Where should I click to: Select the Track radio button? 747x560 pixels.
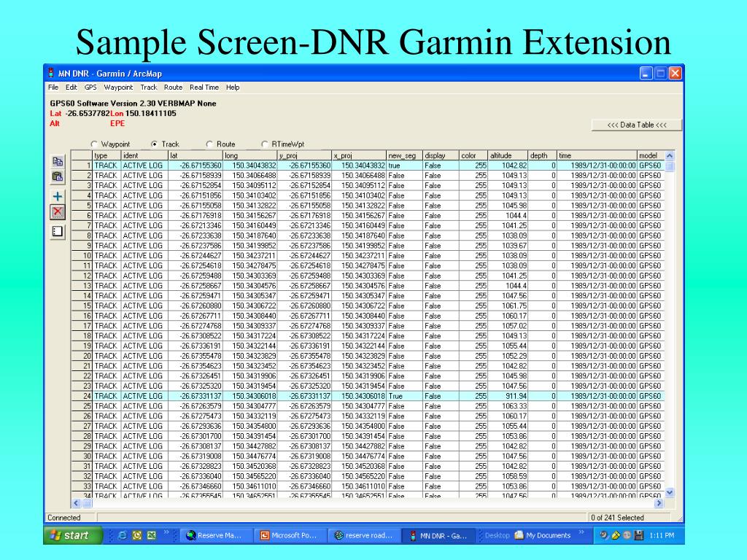(155, 144)
